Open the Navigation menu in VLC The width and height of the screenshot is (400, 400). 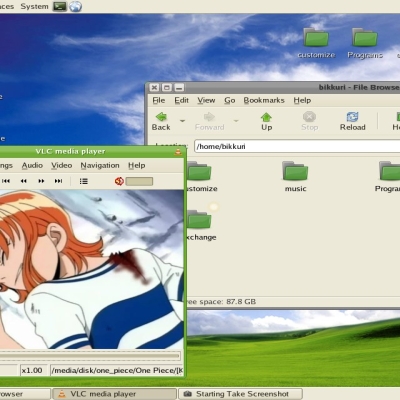100,165
